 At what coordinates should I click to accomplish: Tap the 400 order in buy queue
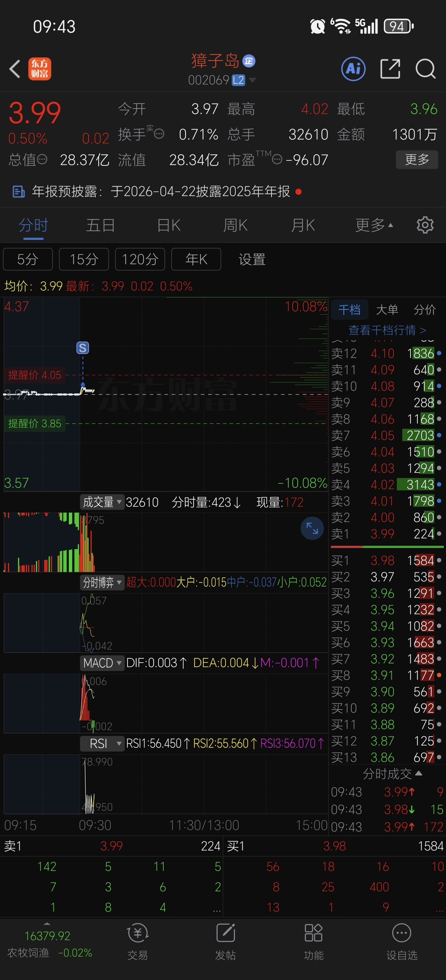point(379,887)
